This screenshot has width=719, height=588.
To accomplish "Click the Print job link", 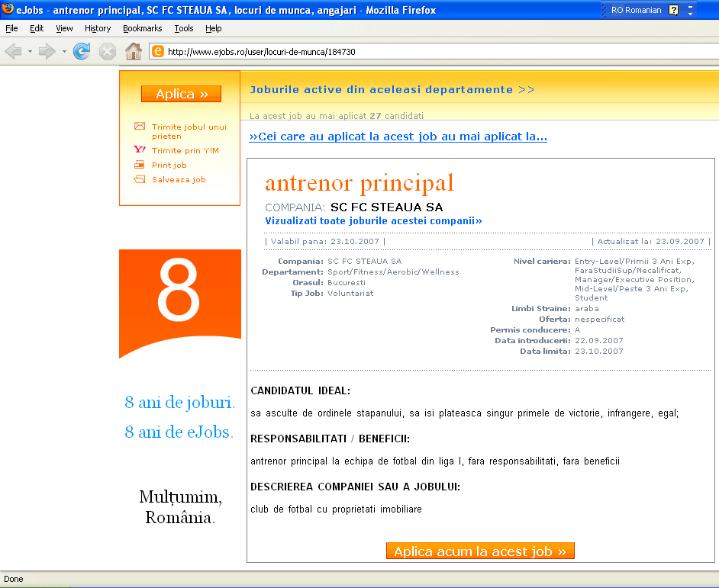I will (x=169, y=165).
